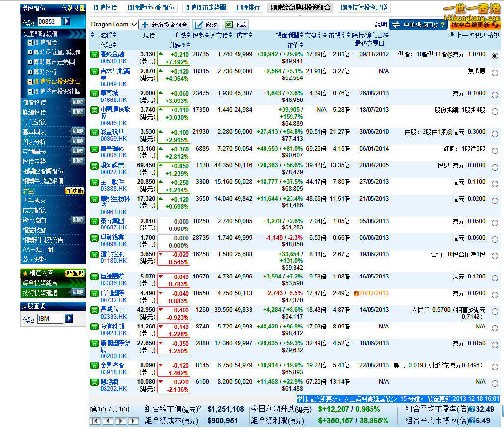Screen dimensions: 504x429
Task: Select the radio button for 銀河娛樂
Action: (495, 167)
